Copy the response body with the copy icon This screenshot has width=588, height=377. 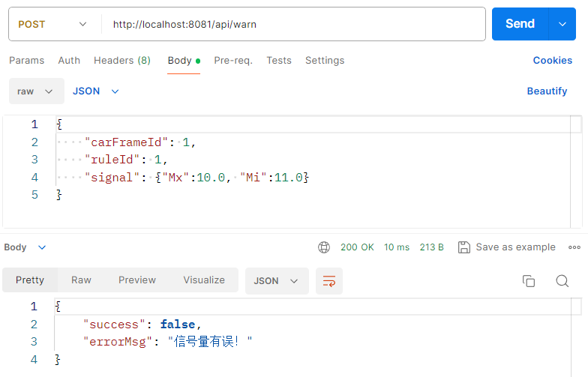pyautogui.click(x=528, y=280)
